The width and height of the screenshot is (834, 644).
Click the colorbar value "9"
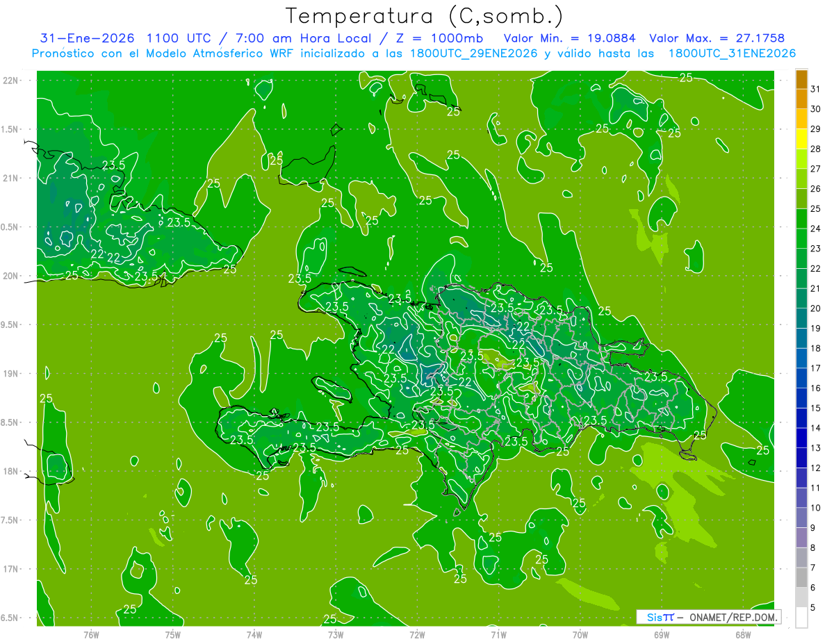pos(813,528)
